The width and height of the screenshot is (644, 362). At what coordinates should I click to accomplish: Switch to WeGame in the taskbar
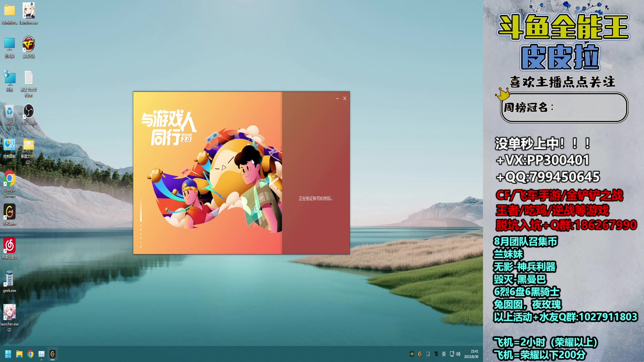[x=52, y=354]
